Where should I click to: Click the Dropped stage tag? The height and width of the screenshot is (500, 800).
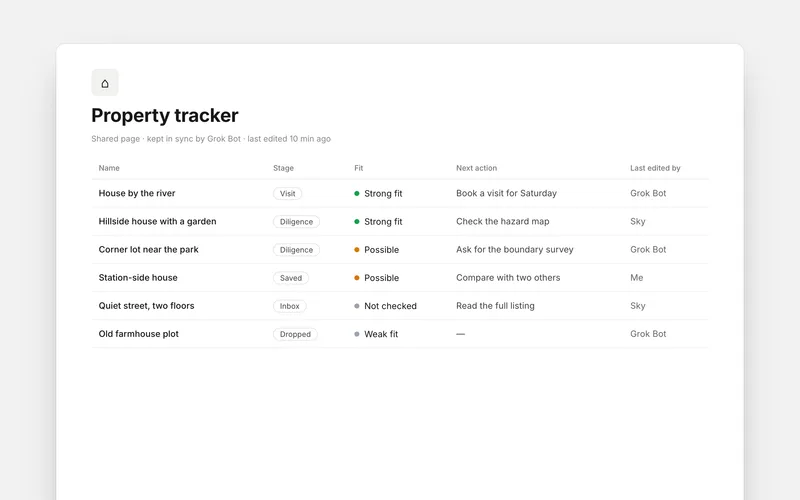(x=295, y=334)
